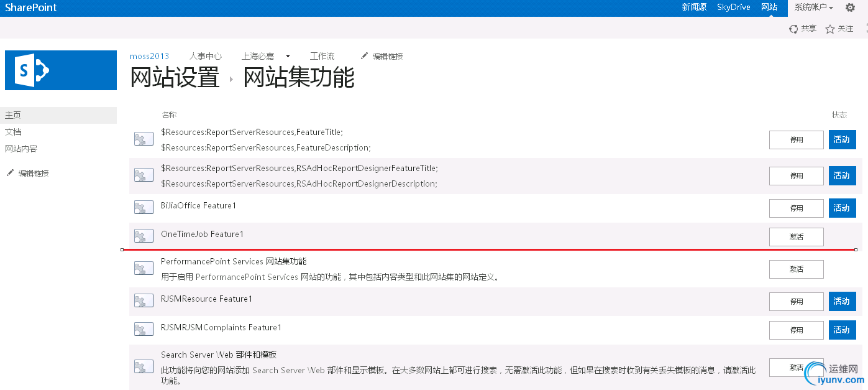Viewport: 868px width, 390px height.
Task: Click text $Resources:ReportServerResources,RSAdHocReportDesignerDescription;
Action: pos(299,183)
